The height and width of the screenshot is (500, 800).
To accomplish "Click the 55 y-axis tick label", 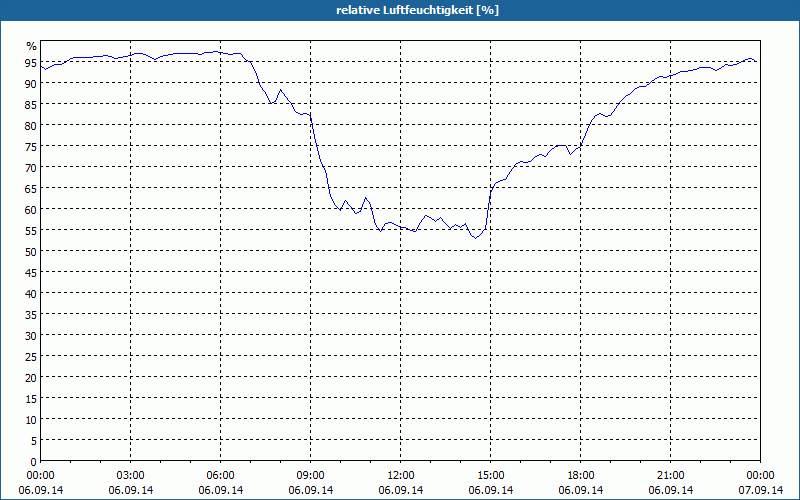I will (x=30, y=230).
